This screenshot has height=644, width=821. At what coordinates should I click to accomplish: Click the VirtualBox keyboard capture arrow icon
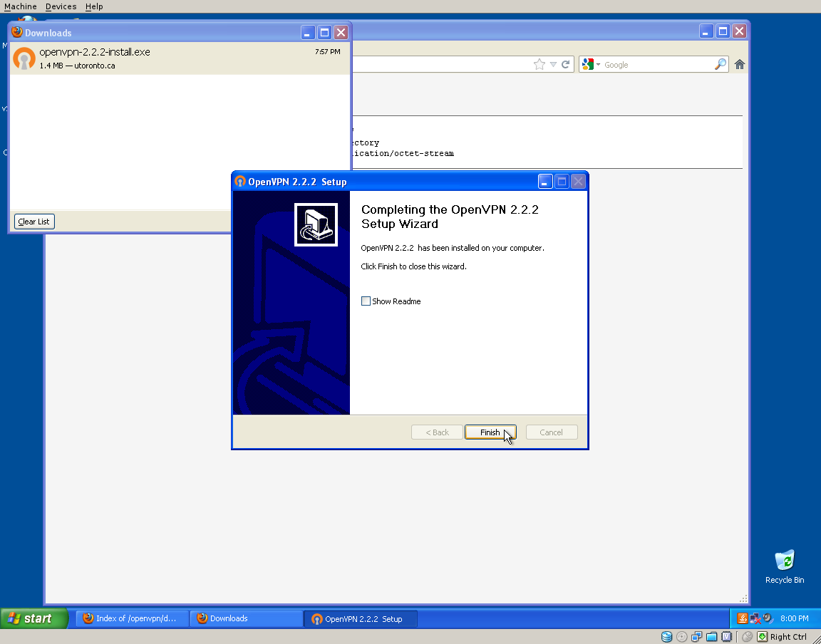coord(763,637)
